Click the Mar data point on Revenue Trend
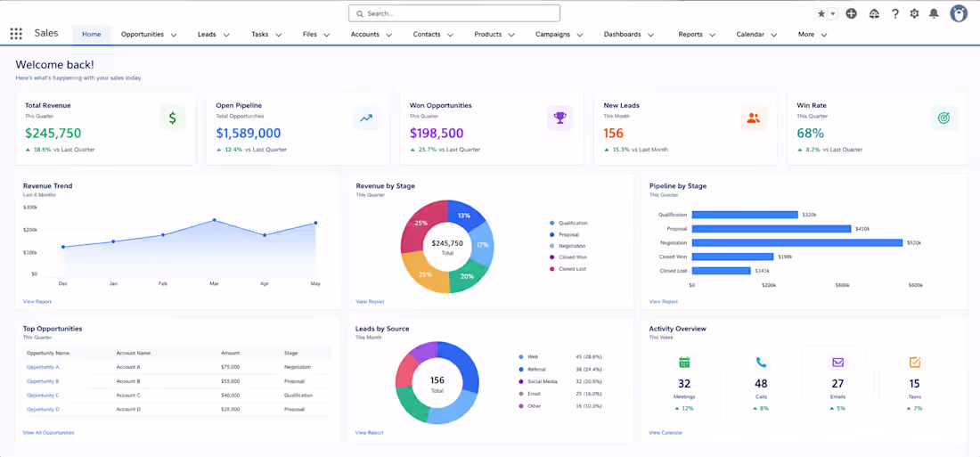Image resolution: width=980 pixels, height=457 pixels. [215, 220]
